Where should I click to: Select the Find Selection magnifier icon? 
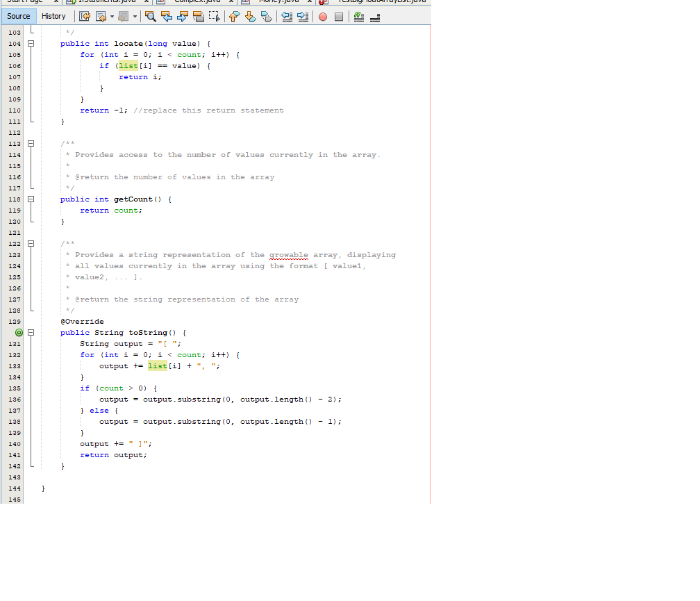pos(149,17)
